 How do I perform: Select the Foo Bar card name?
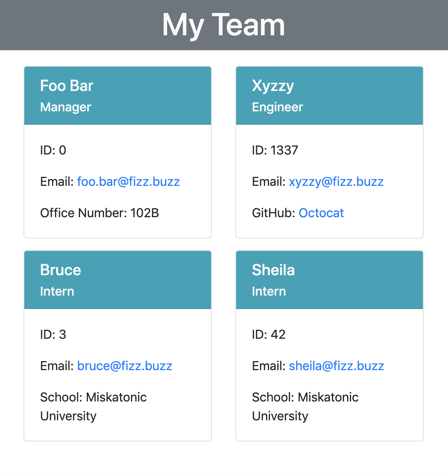(67, 86)
